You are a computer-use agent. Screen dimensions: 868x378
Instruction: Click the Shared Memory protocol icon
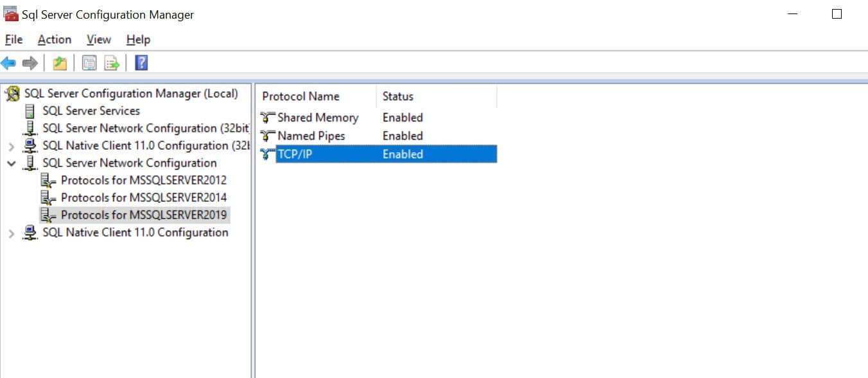[268, 118]
